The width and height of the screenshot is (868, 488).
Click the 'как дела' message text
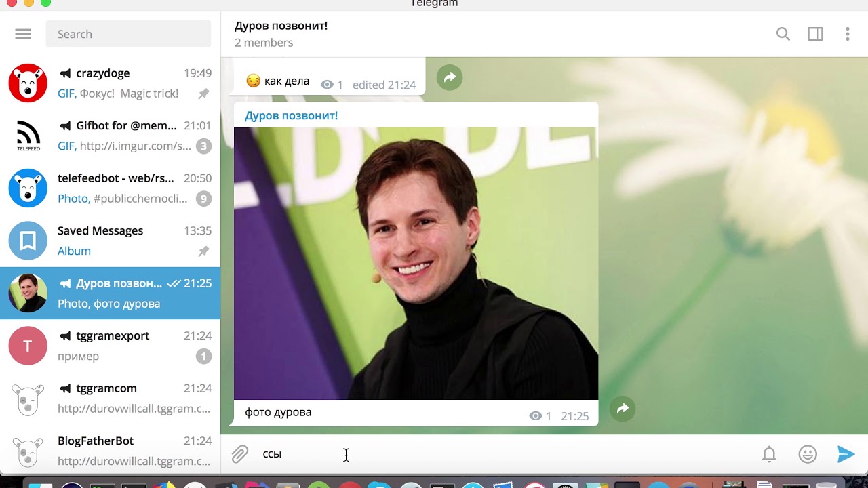pos(287,81)
